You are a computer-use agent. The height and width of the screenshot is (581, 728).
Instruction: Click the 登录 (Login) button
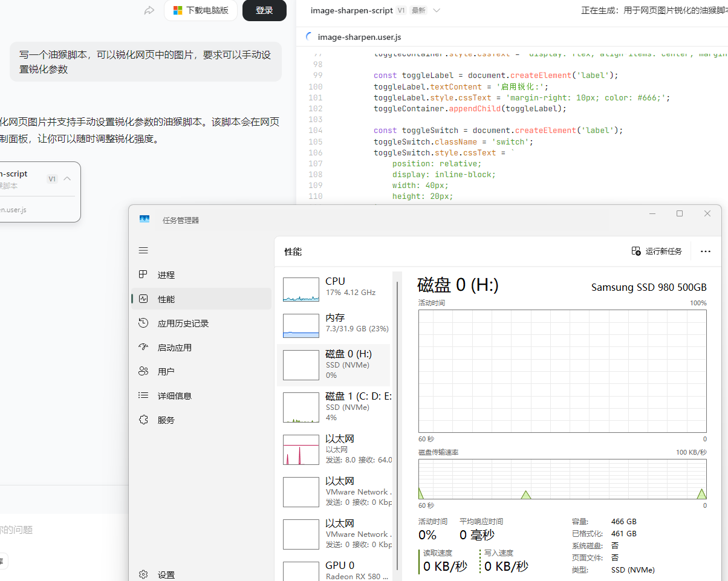[x=264, y=10]
